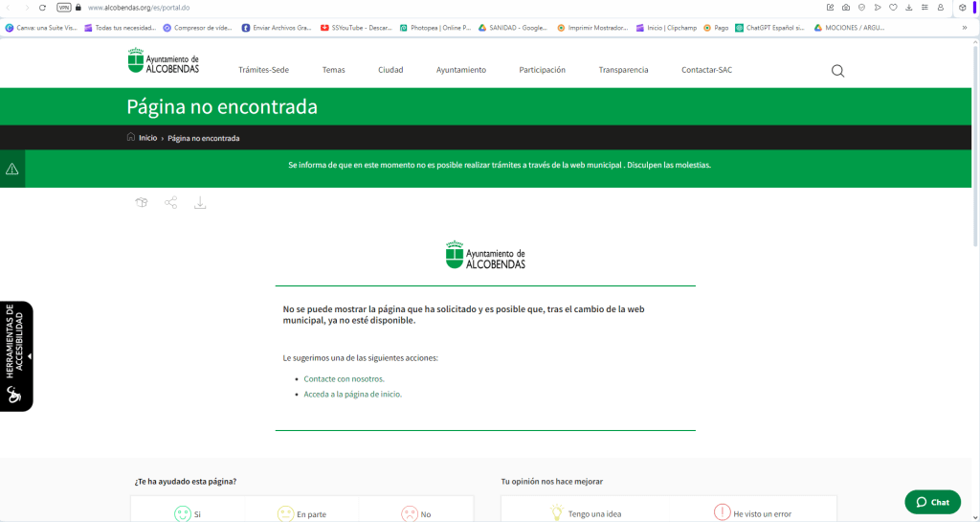Expand the Herramientas de Accesibilidad side panel
The image size is (980, 522).
(x=16, y=356)
